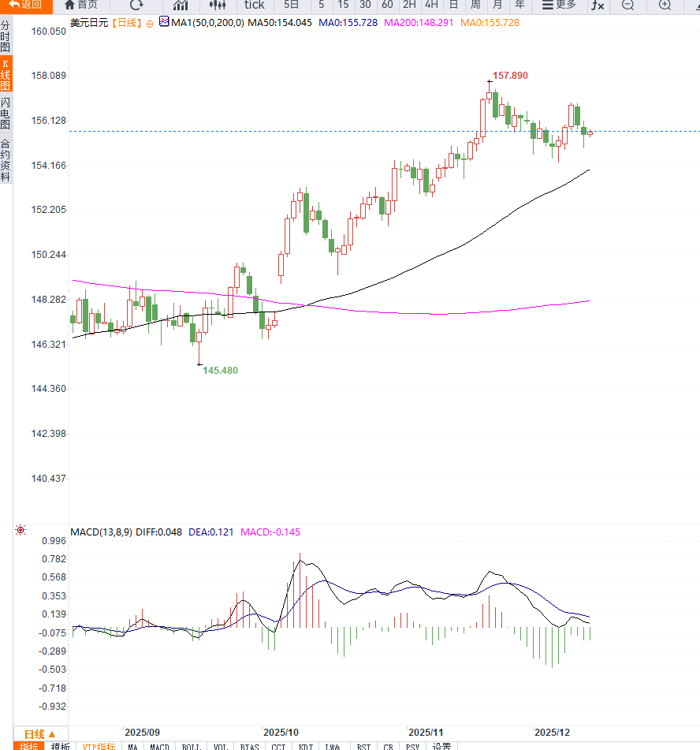Image resolution: width=700 pixels, height=750 pixels.
Task: Click the 157.890 high price marker
Action: (x=510, y=76)
